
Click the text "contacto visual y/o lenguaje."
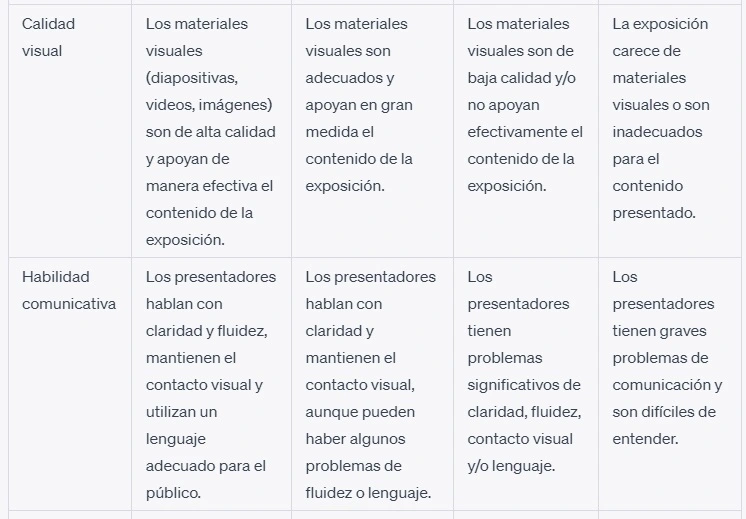coord(520,452)
